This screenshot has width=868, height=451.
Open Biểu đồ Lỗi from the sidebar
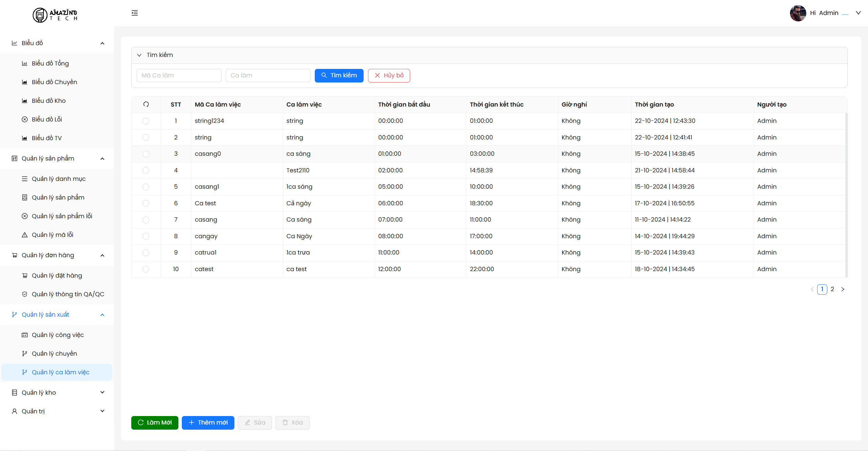click(x=47, y=119)
